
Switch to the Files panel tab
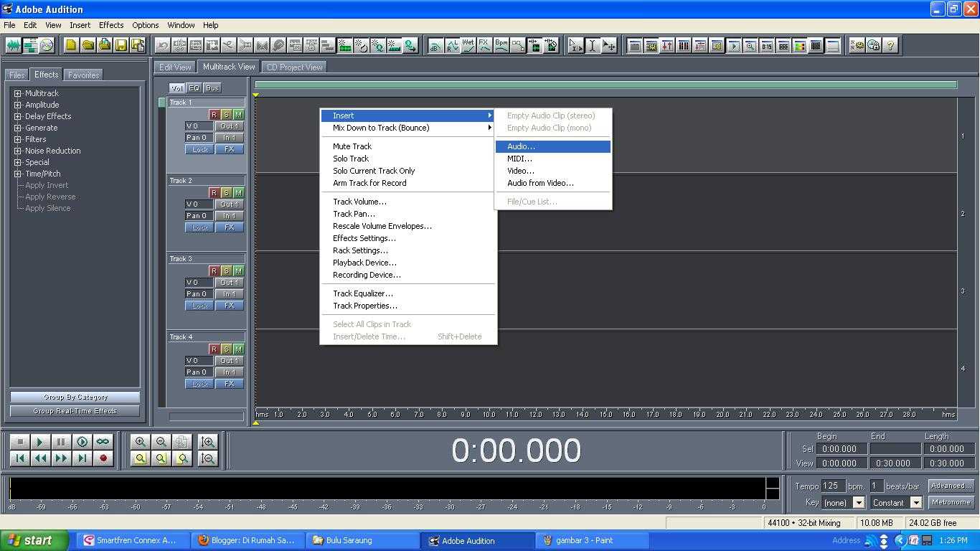click(x=17, y=75)
